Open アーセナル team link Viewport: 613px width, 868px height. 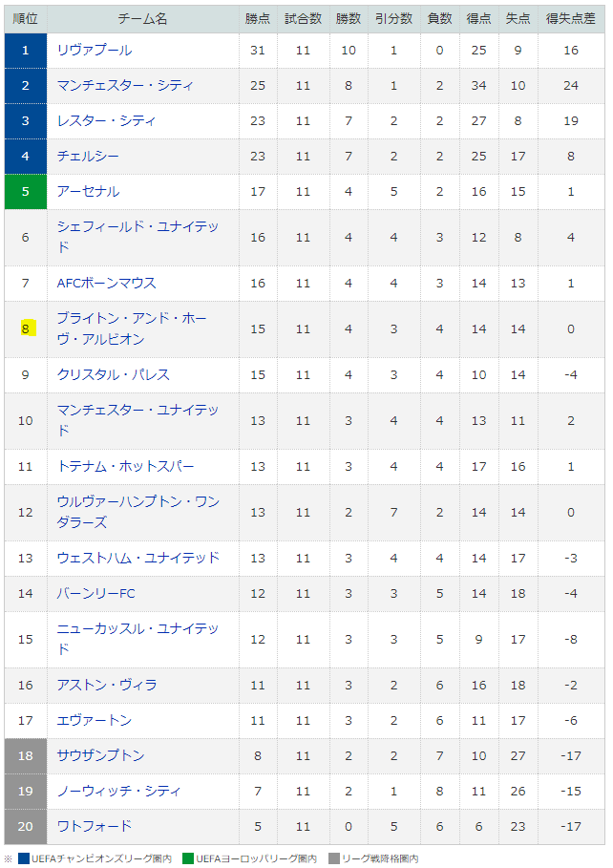click(x=88, y=192)
